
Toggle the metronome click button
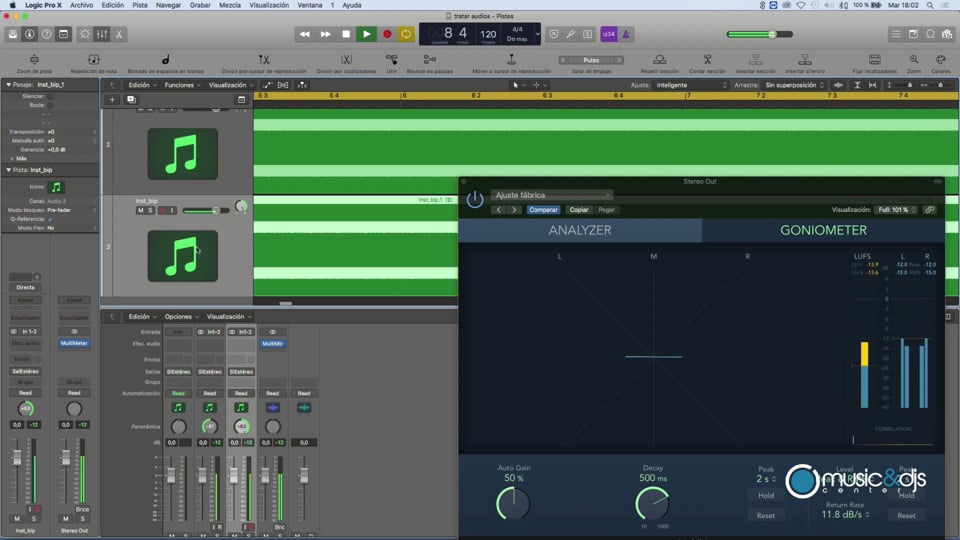click(626, 34)
